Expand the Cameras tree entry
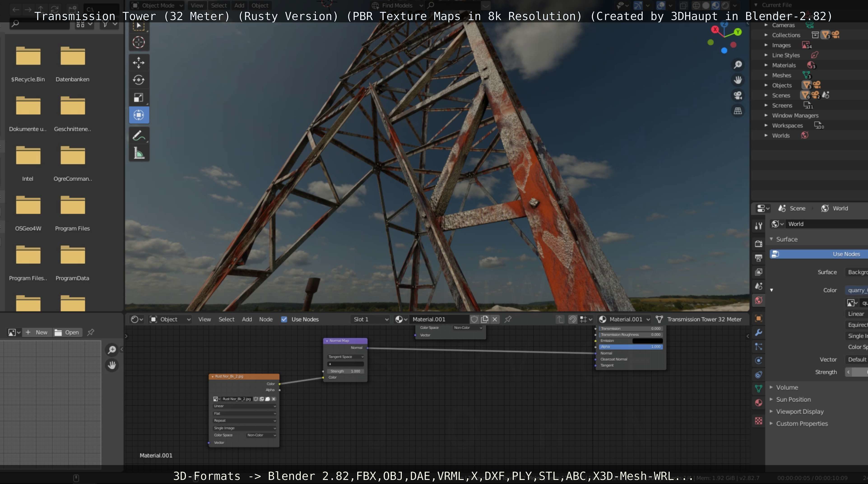The height and width of the screenshot is (484, 868). 766,25
